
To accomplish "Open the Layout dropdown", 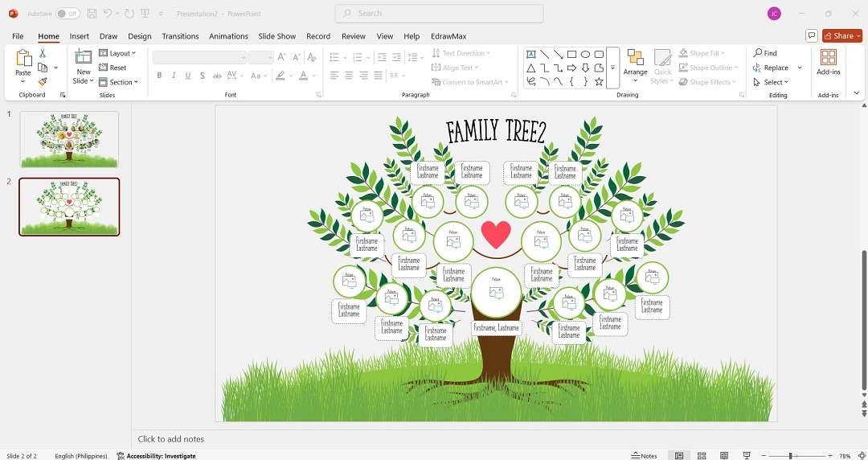I will coord(117,53).
